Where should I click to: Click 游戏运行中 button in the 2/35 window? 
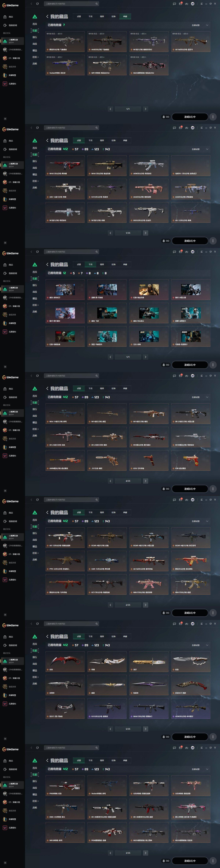pos(190,613)
